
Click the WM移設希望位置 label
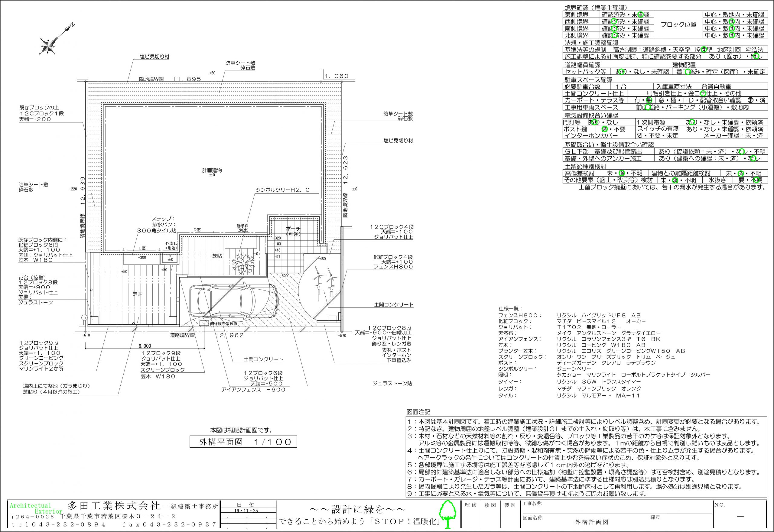click(x=223, y=323)
